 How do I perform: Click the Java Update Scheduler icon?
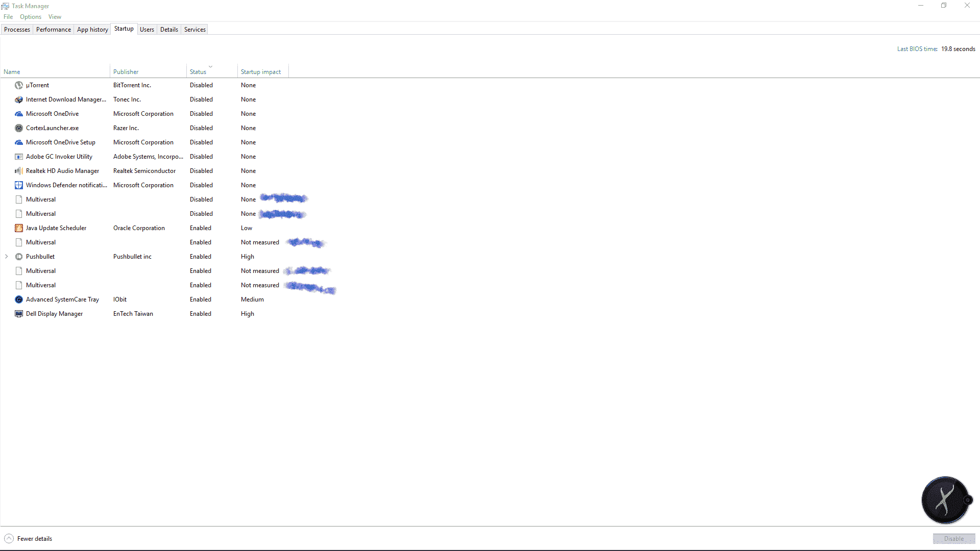[19, 228]
